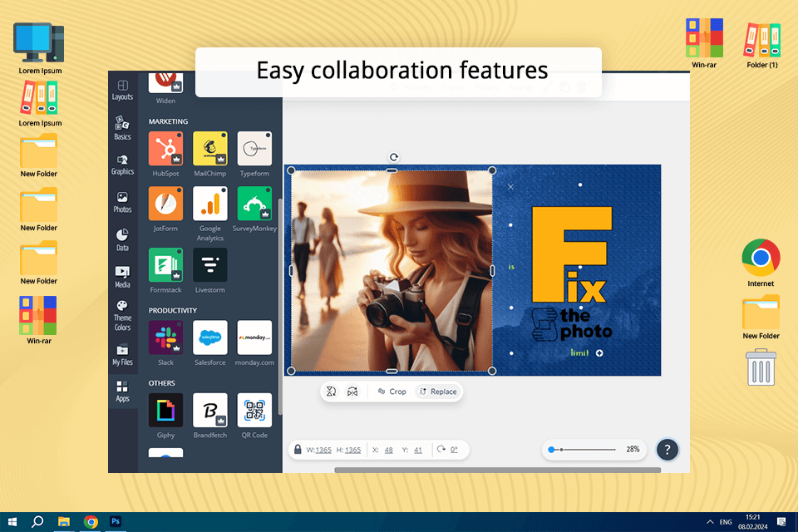798x532 pixels.
Task: Click the zoom slider handle
Action: tap(551, 450)
